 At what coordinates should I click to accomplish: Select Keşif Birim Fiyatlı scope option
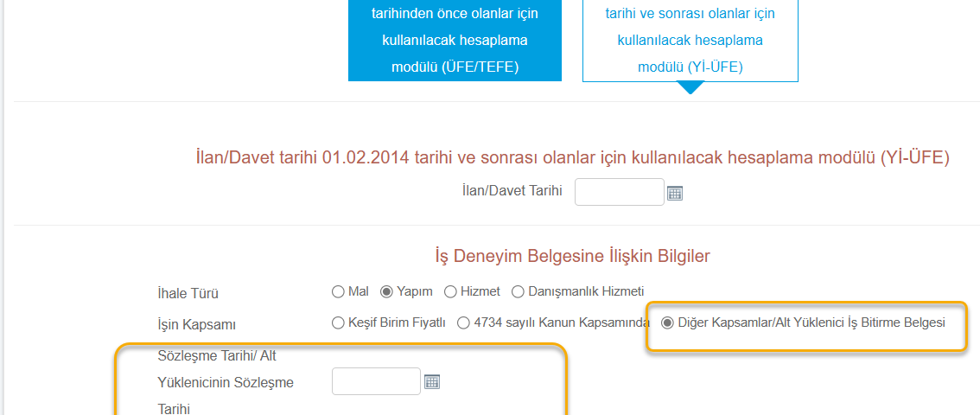(338, 323)
